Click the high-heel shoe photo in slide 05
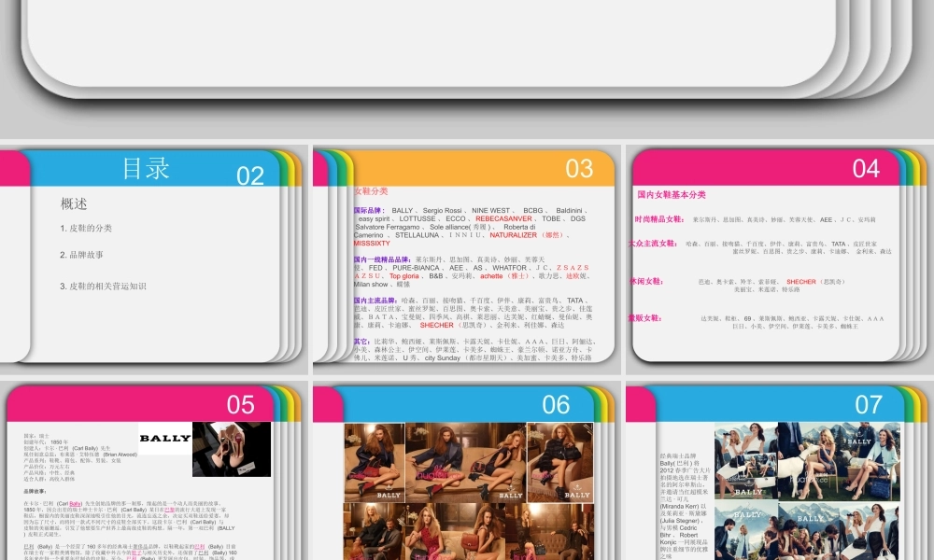This screenshot has height=560, width=934. point(232,449)
